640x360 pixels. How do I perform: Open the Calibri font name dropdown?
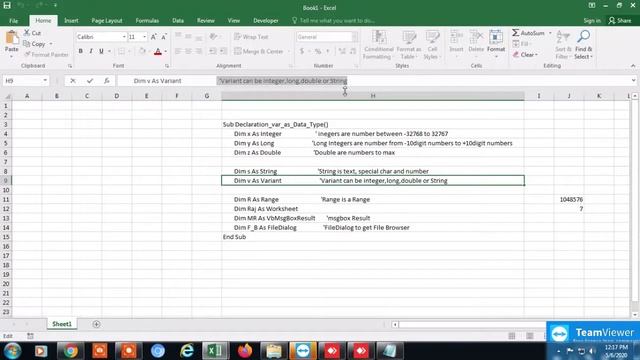pyautogui.click(x=124, y=37)
